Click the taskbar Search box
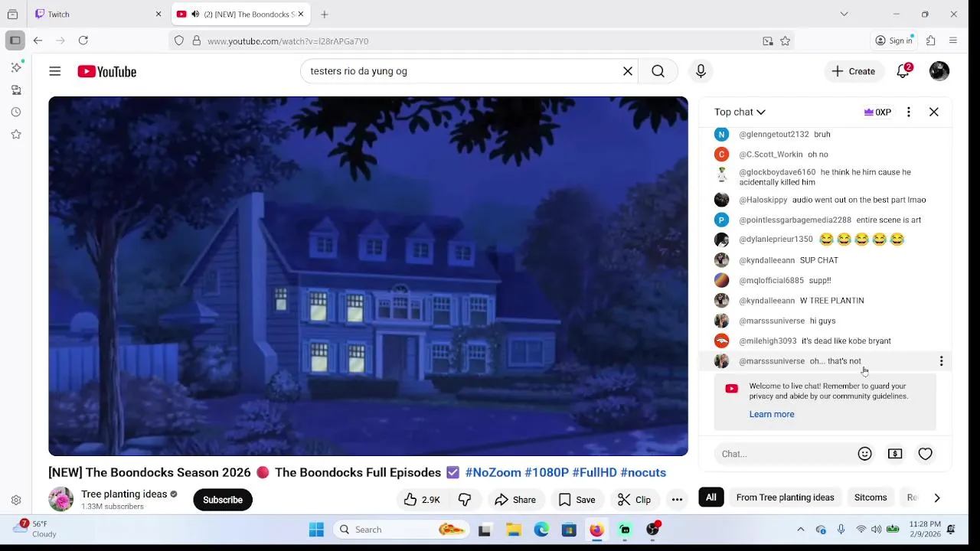The image size is (980, 551). point(400,530)
